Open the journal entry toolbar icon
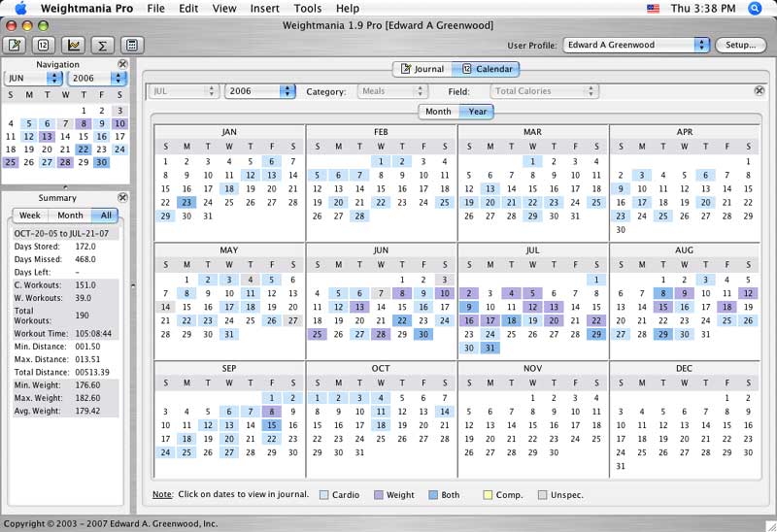777x532 pixels. point(15,45)
